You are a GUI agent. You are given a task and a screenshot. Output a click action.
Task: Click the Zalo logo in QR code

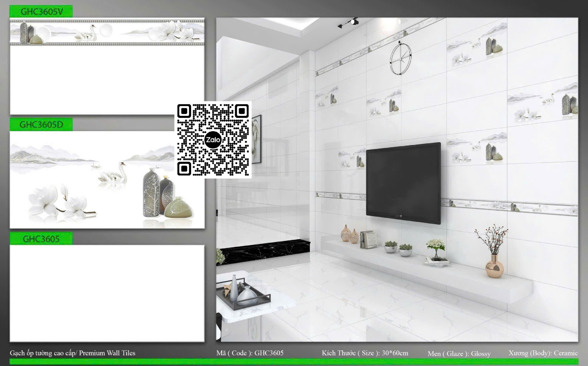(x=213, y=140)
